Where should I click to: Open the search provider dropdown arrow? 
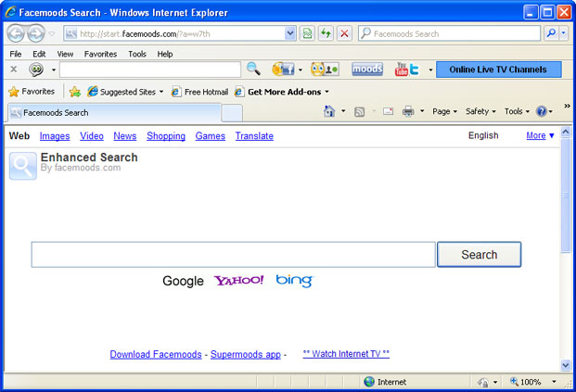point(564,33)
